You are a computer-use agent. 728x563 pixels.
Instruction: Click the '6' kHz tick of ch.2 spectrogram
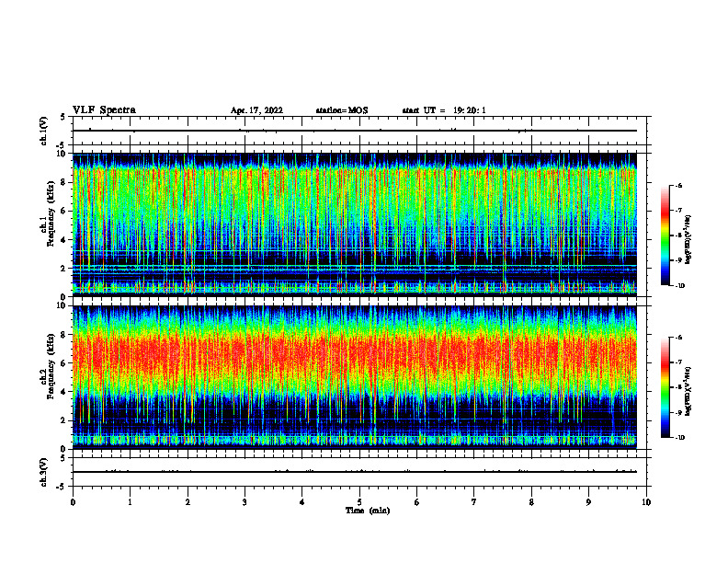coord(63,363)
